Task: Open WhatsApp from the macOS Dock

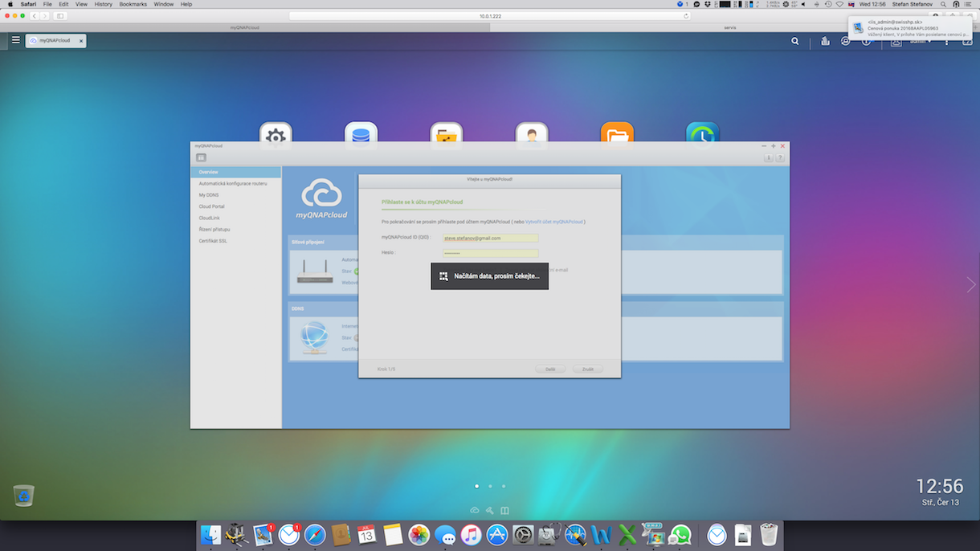Action: coord(680,535)
